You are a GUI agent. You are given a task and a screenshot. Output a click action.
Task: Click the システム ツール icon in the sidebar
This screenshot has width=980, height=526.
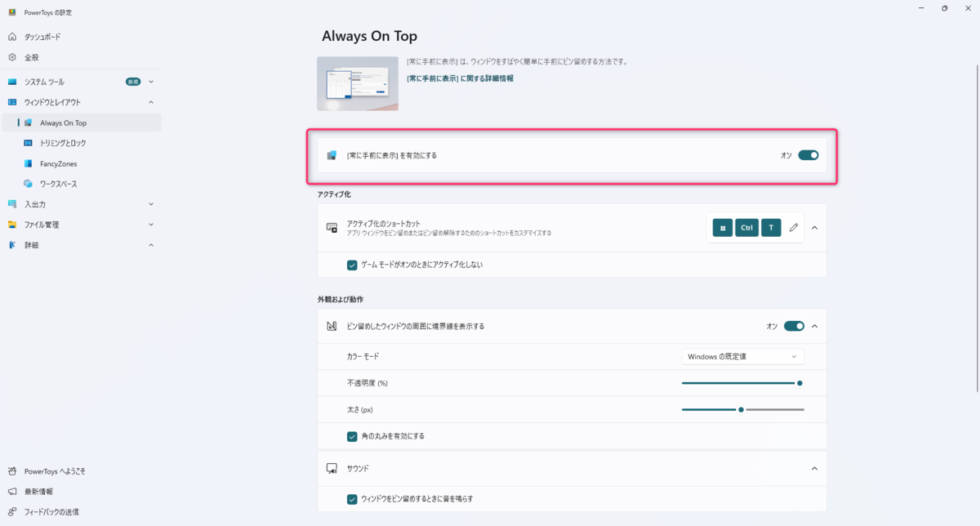(12, 82)
